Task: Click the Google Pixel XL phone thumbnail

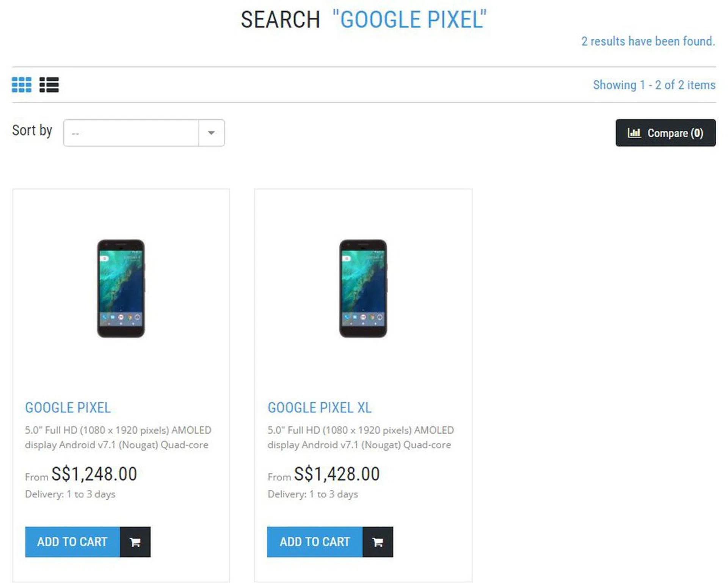Action: (x=363, y=288)
